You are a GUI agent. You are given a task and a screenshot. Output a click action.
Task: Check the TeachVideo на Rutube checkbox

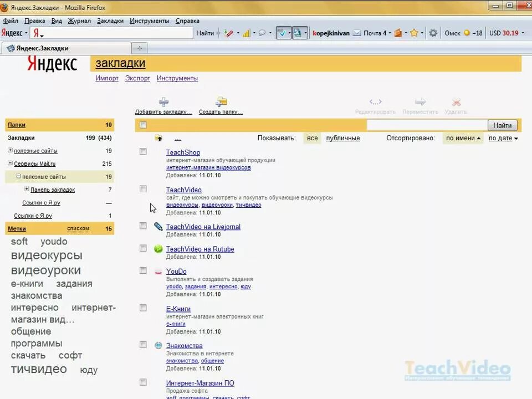(143, 248)
